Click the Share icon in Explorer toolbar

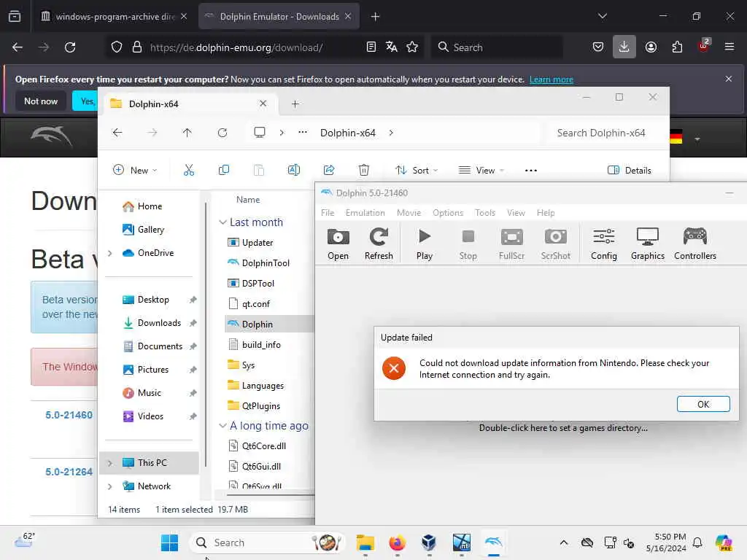point(329,170)
